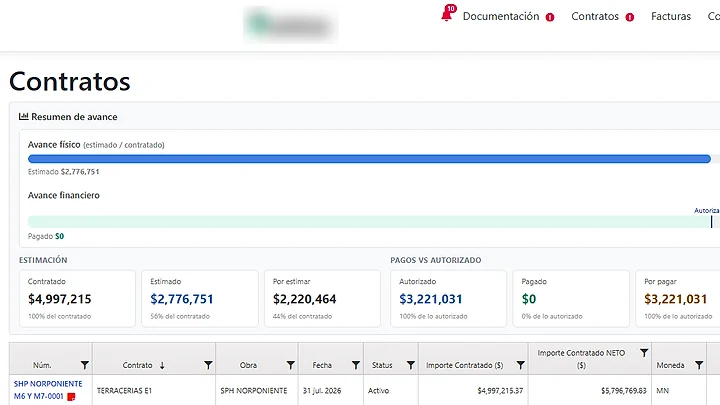The width and height of the screenshot is (720, 405).
Task: Filter the Obra column
Action: (x=290, y=365)
